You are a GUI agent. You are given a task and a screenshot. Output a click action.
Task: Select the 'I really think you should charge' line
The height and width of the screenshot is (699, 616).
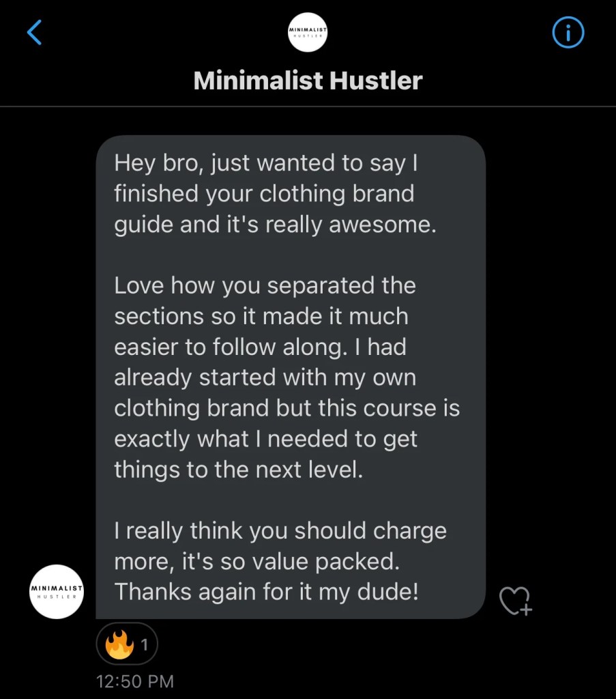pos(280,530)
